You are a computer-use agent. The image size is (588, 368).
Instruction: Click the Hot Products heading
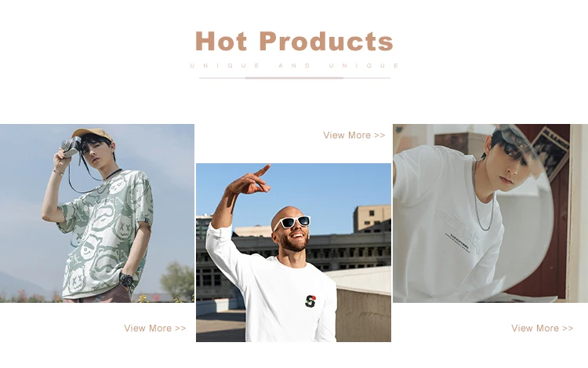pos(294,41)
